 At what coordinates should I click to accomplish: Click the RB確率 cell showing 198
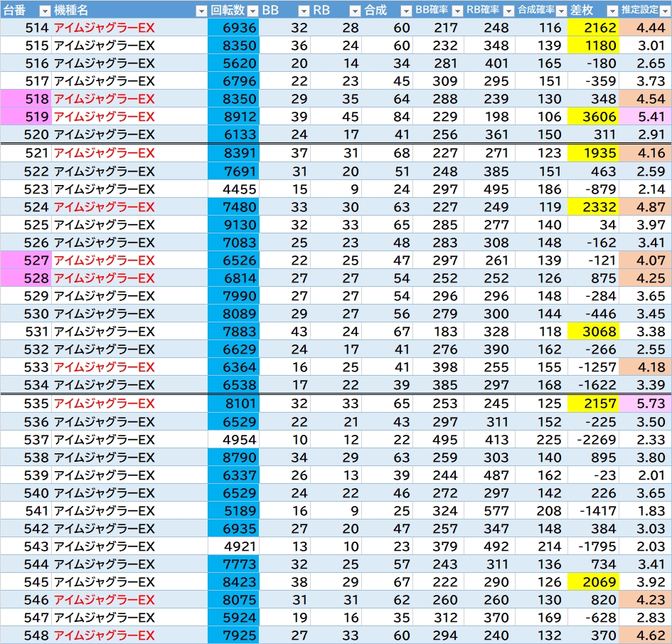[490, 117]
